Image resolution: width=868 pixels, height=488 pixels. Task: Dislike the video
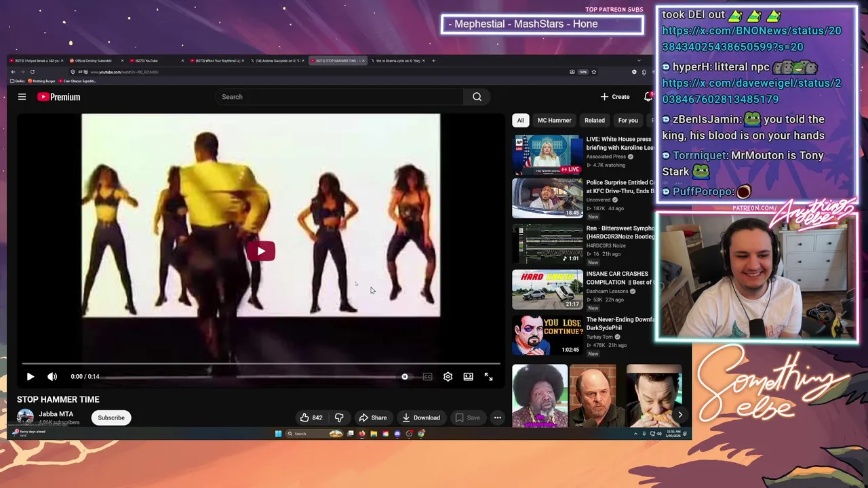[x=339, y=418]
